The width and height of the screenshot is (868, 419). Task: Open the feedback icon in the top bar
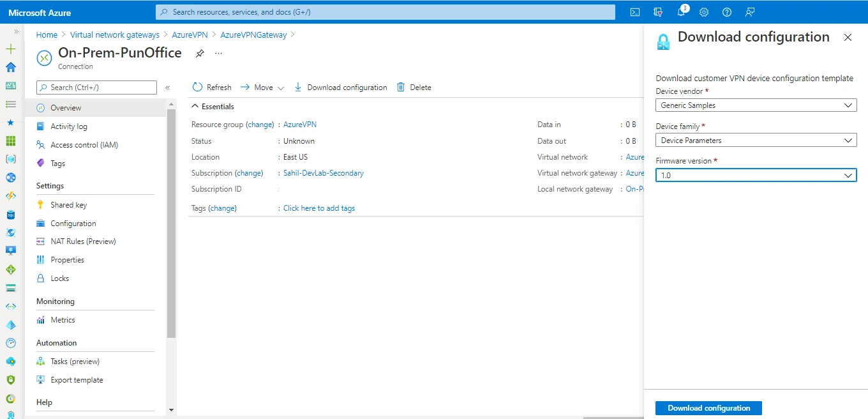coord(749,11)
